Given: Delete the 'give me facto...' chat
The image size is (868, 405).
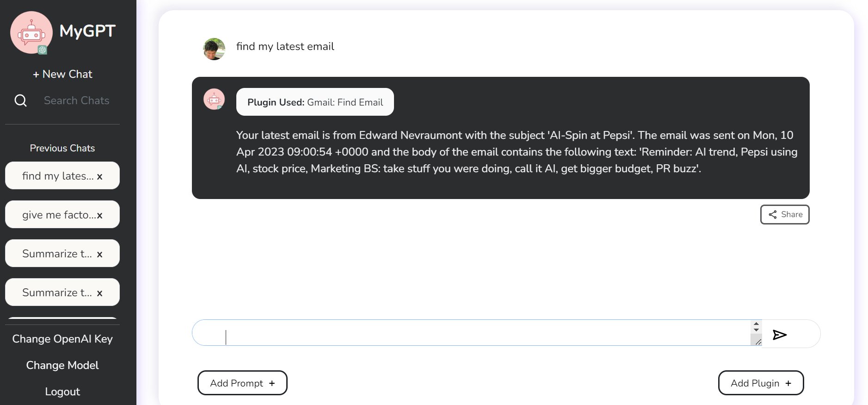Looking at the screenshot, I should tap(99, 215).
